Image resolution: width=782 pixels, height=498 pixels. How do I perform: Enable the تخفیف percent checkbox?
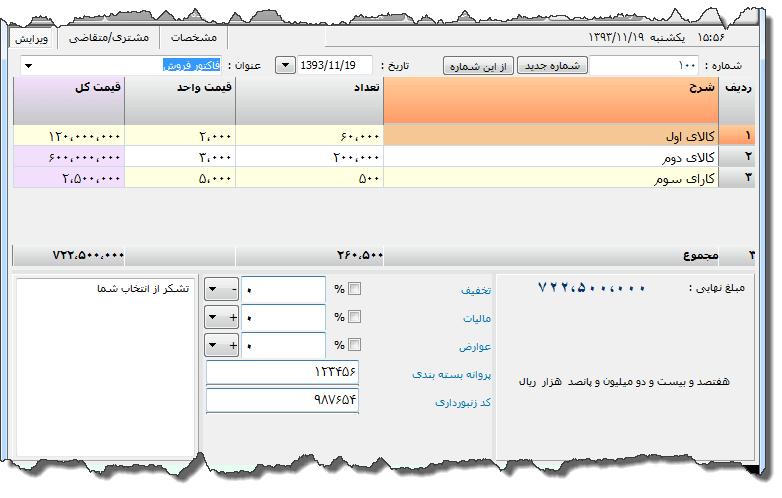(354, 289)
